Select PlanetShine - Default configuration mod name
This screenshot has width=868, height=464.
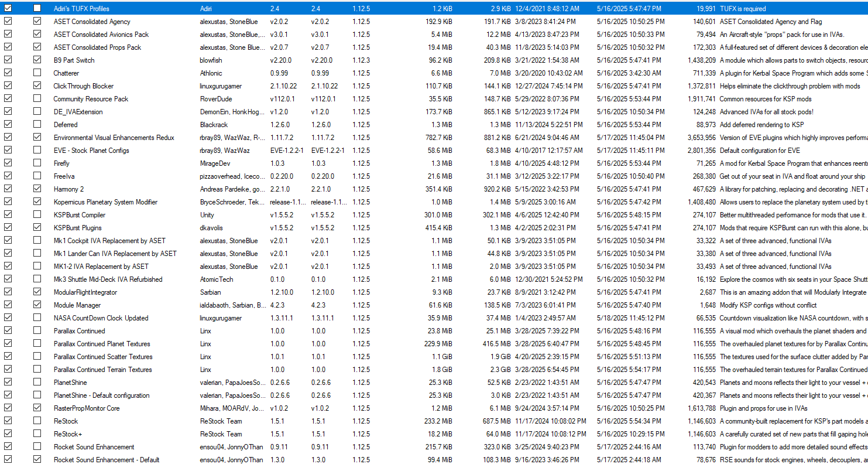(102, 395)
